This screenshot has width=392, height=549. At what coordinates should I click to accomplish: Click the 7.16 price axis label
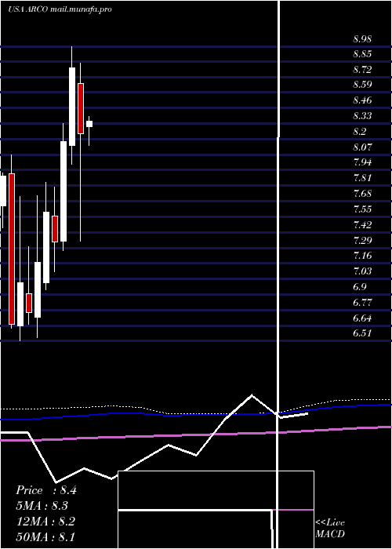click(x=362, y=256)
